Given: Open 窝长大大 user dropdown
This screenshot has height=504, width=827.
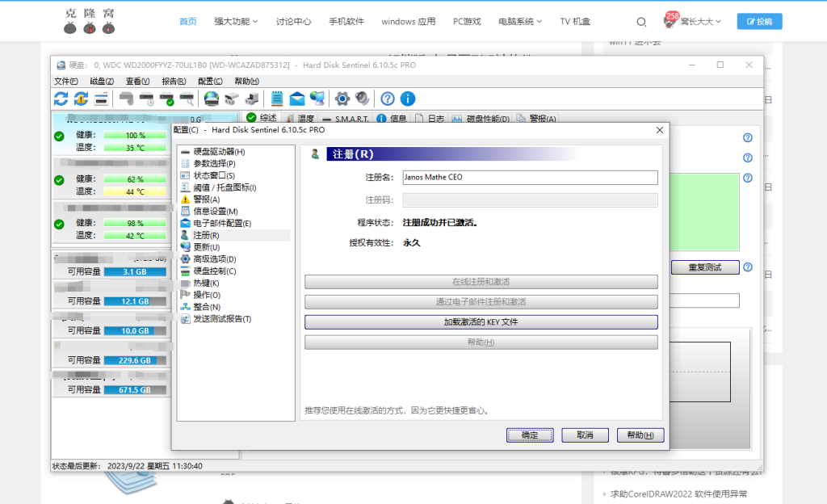Looking at the screenshot, I should point(700,22).
